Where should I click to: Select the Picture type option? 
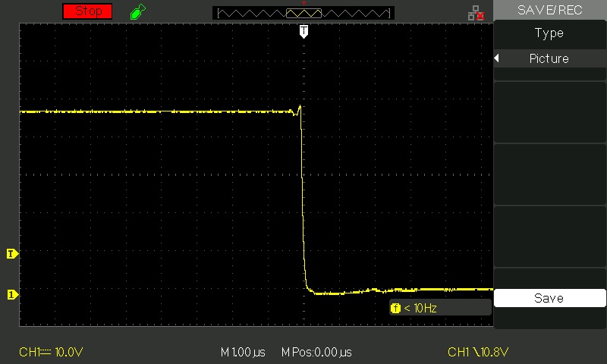(549, 58)
